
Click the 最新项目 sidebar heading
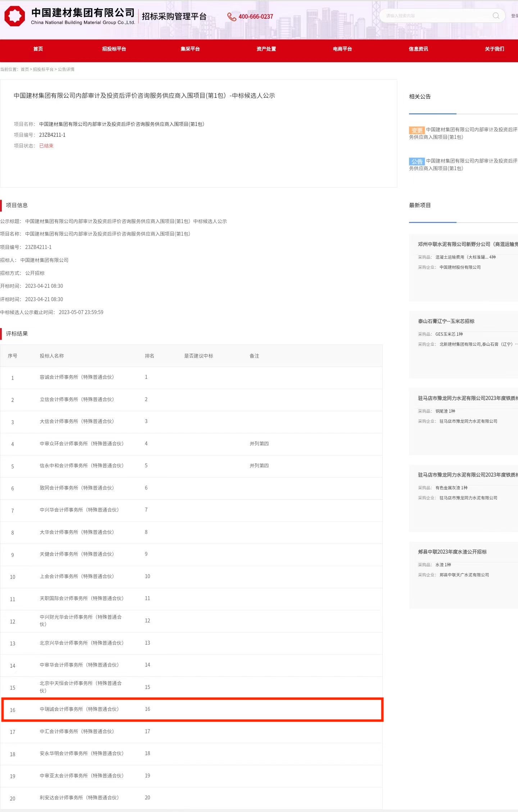click(420, 205)
